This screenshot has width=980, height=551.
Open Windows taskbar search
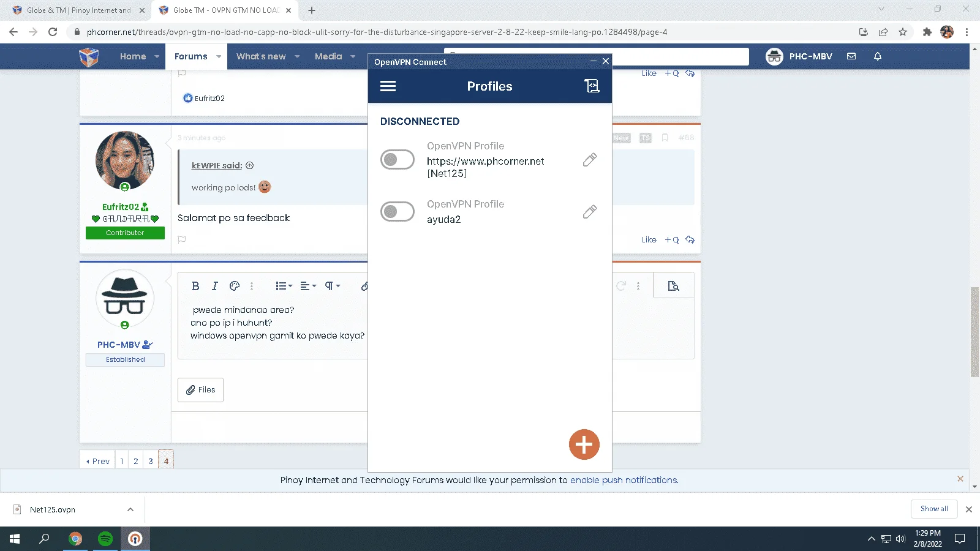coord(44,539)
